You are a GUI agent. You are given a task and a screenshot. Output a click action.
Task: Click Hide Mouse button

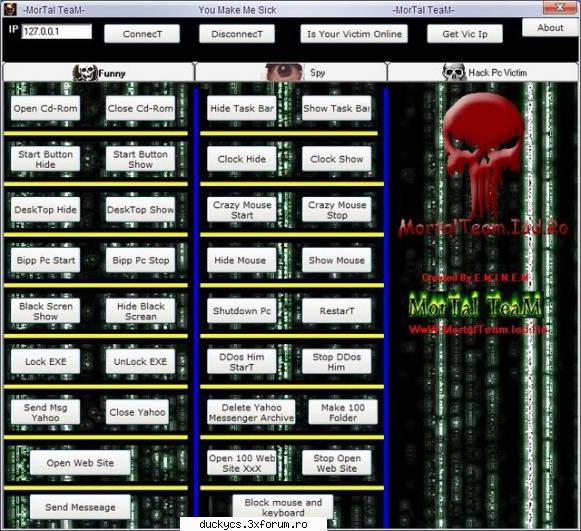click(x=242, y=260)
